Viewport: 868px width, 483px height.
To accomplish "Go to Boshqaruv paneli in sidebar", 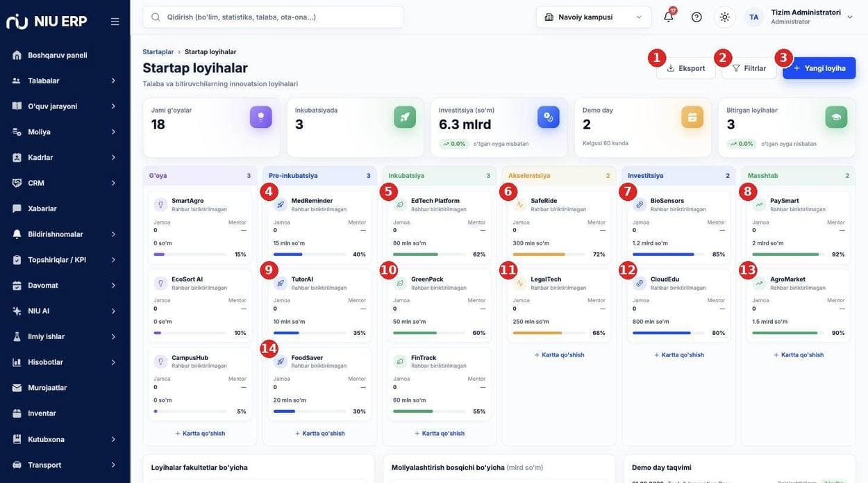I will coord(65,55).
